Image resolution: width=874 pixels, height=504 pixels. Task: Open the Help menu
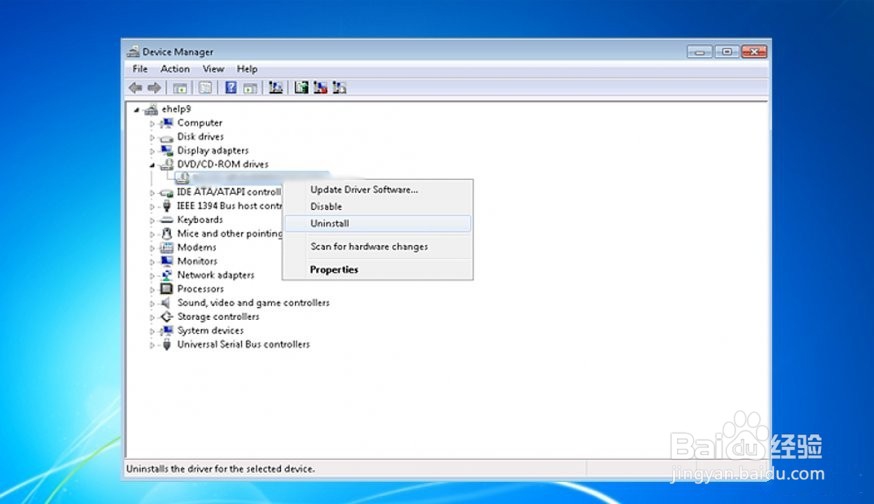(247, 69)
